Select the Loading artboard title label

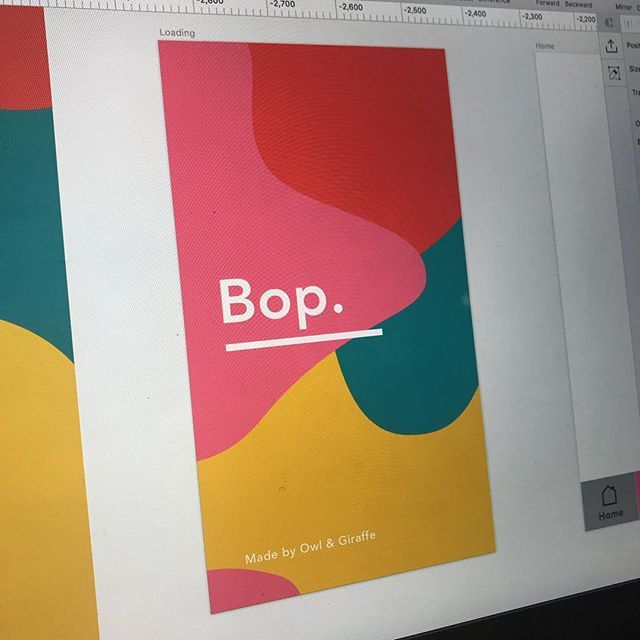pos(177,32)
